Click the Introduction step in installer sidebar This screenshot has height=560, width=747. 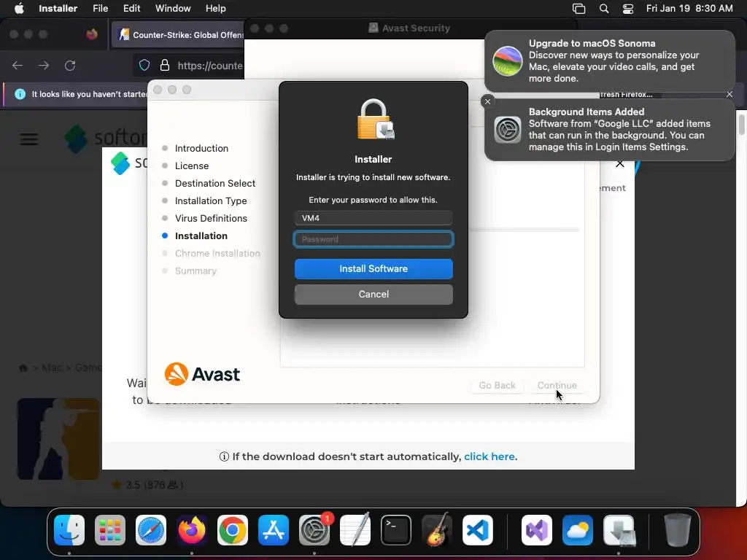click(201, 148)
